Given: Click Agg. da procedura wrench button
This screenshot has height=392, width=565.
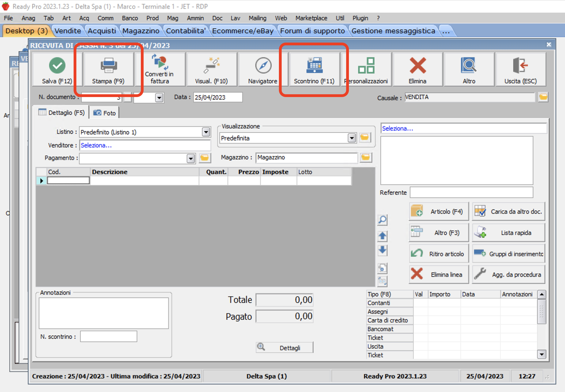Looking at the screenshot, I should click(509, 275).
